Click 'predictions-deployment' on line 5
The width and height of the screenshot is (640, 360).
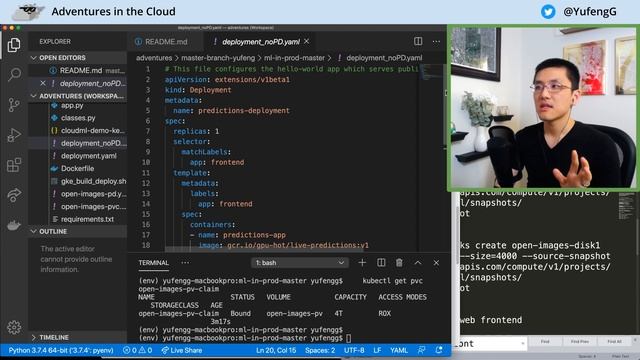pyautogui.click(x=244, y=111)
